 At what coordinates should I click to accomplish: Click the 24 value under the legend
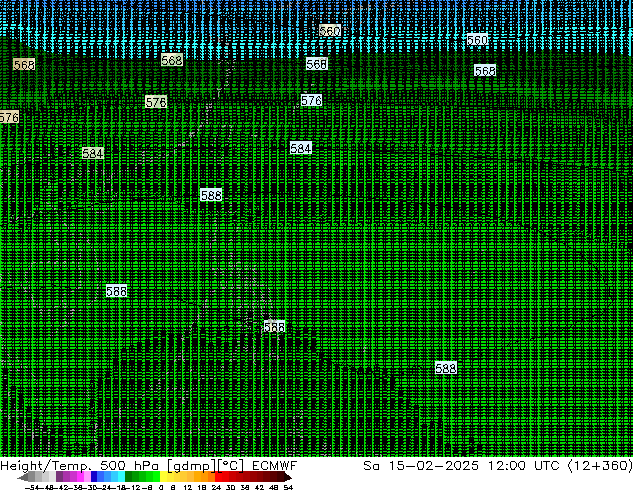[x=216, y=487]
